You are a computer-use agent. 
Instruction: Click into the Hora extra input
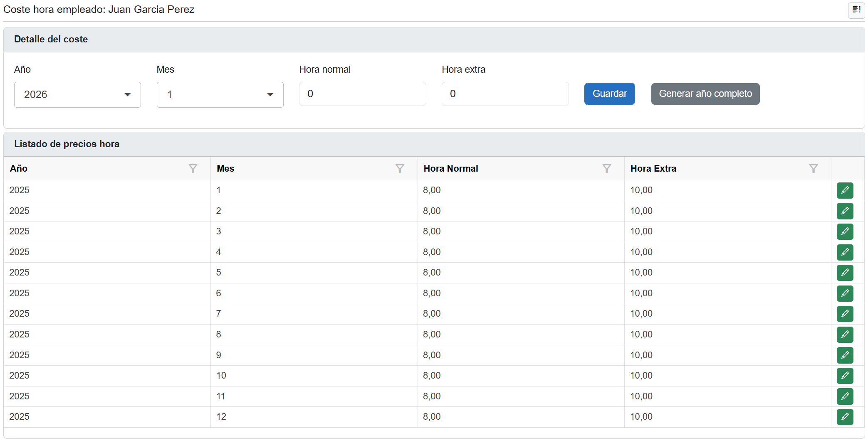(x=505, y=94)
